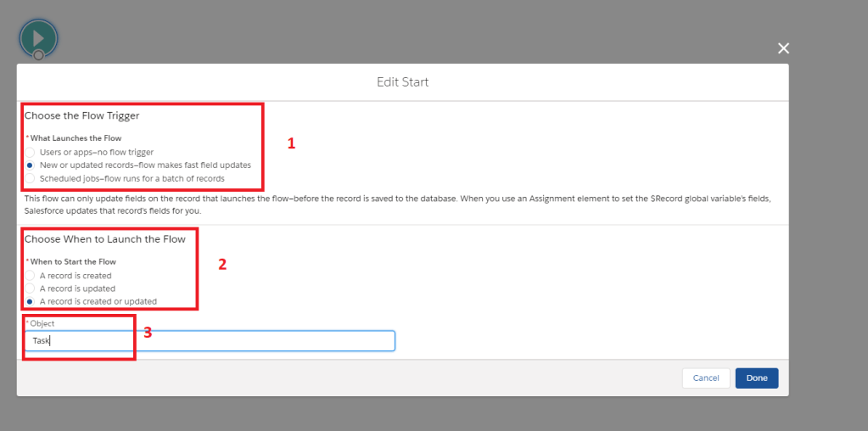Viewport: 868px width, 431px height.
Task: Click the 'Edit Start' dialog title
Action: [402, 82]
